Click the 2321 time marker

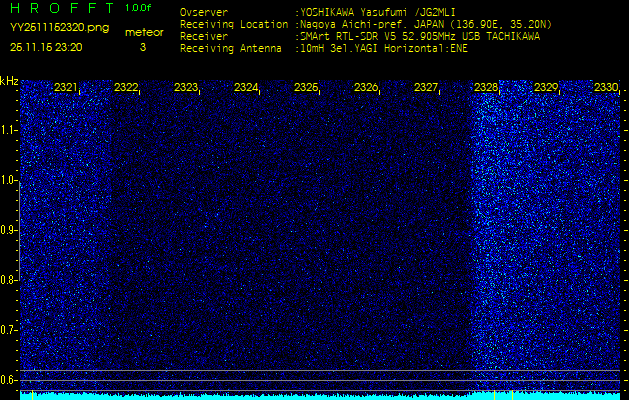pos(66,87)
